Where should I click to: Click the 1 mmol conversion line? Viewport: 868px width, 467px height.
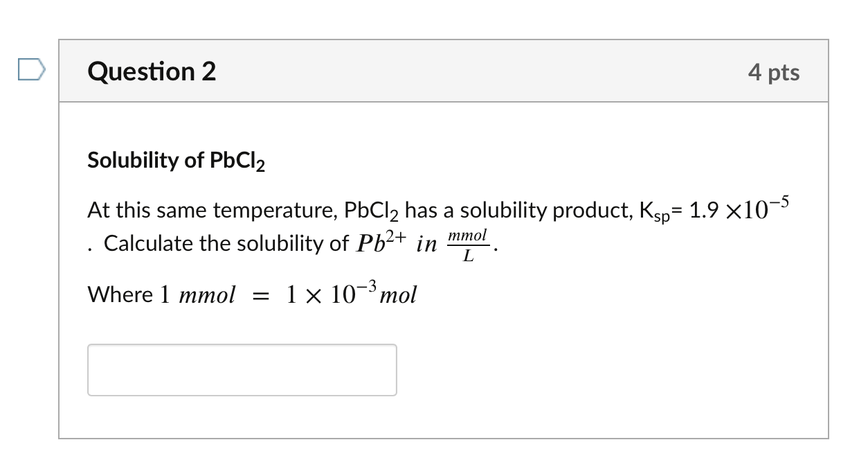click(252, 293)
